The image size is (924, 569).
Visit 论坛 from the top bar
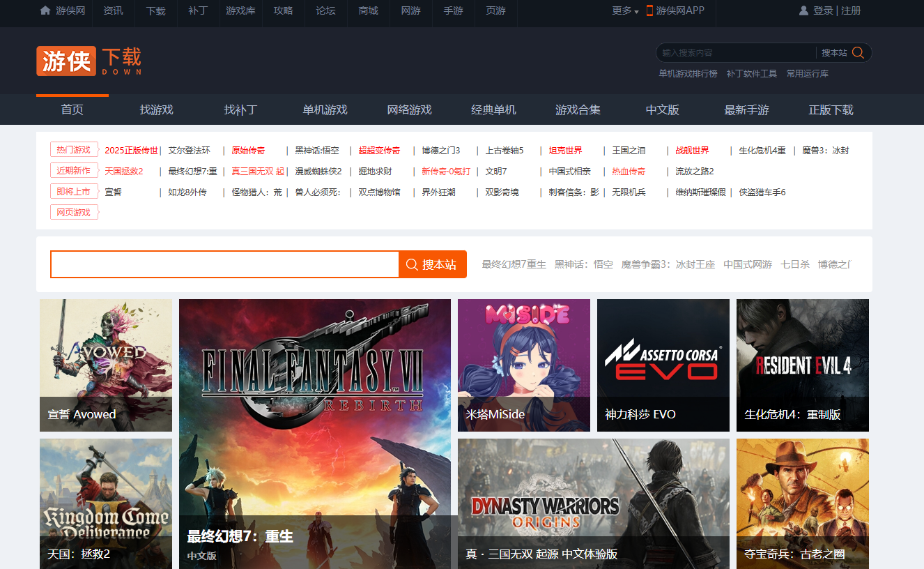point(325,10)
